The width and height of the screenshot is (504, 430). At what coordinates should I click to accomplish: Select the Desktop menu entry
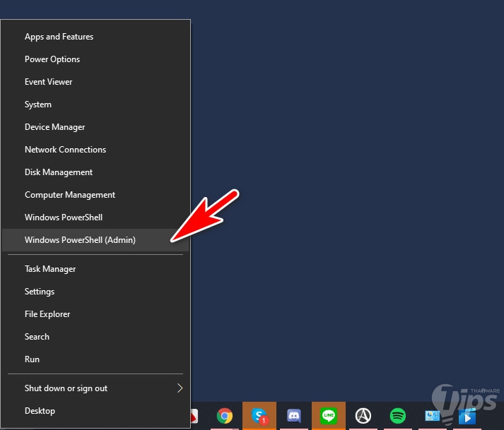pos(95,411)
